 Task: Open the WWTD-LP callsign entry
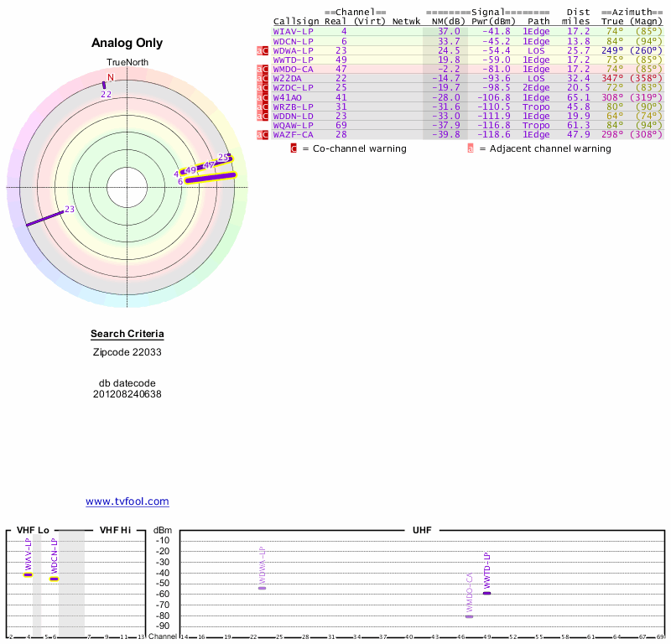(x=293, y=60)
